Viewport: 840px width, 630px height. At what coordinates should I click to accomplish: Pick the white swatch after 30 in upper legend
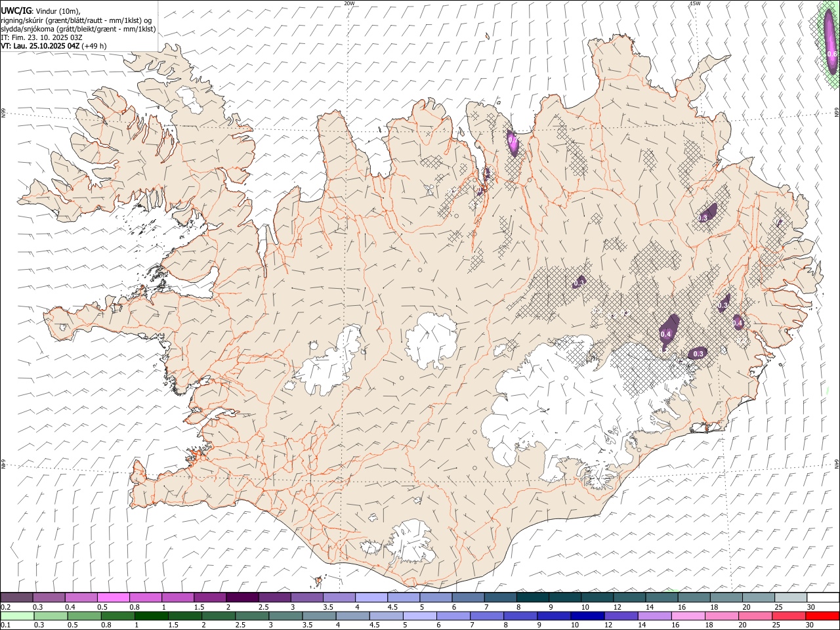(x=822, y=598)
